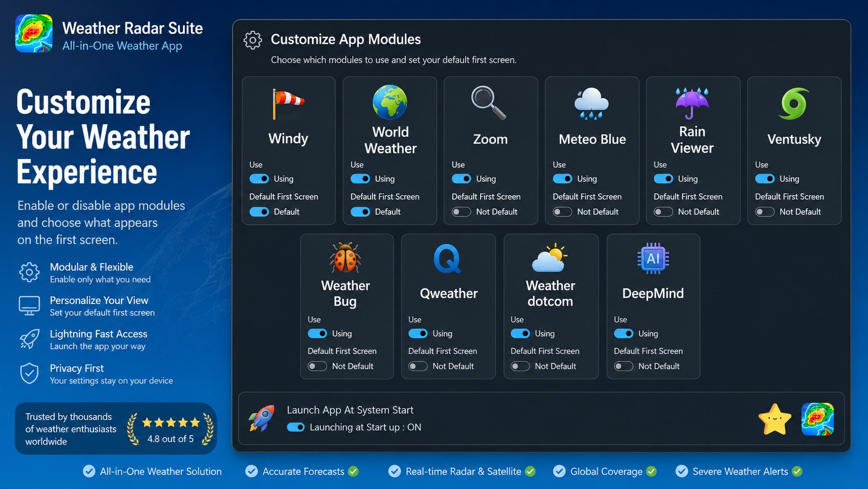Click the Customize App Modules heading

tap(346, 39)
